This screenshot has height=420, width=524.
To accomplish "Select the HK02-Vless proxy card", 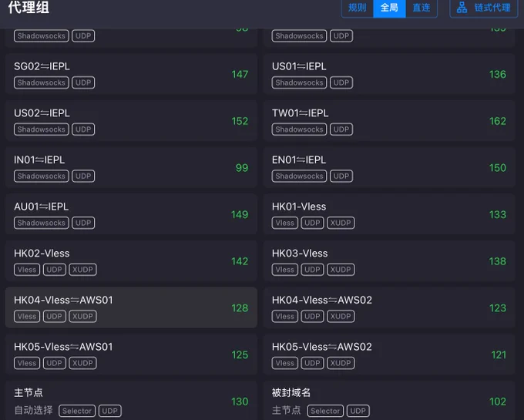I will pyautogui.click(x=131, y=261).
